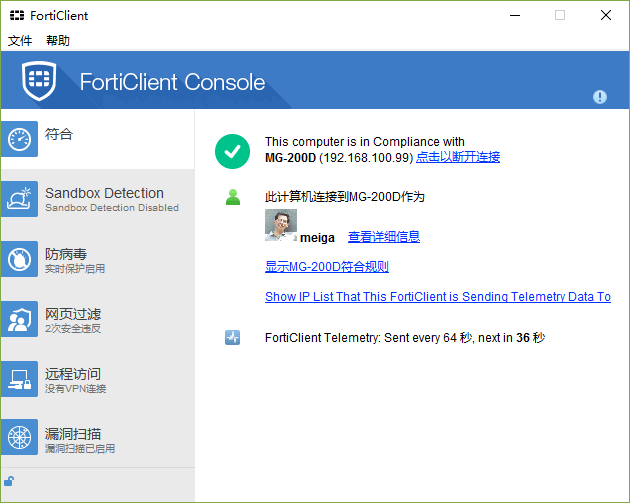Click the '漏洞扫描已启用' status text
The height and width of the screenshot is (503, 630).
coord(80,448)
